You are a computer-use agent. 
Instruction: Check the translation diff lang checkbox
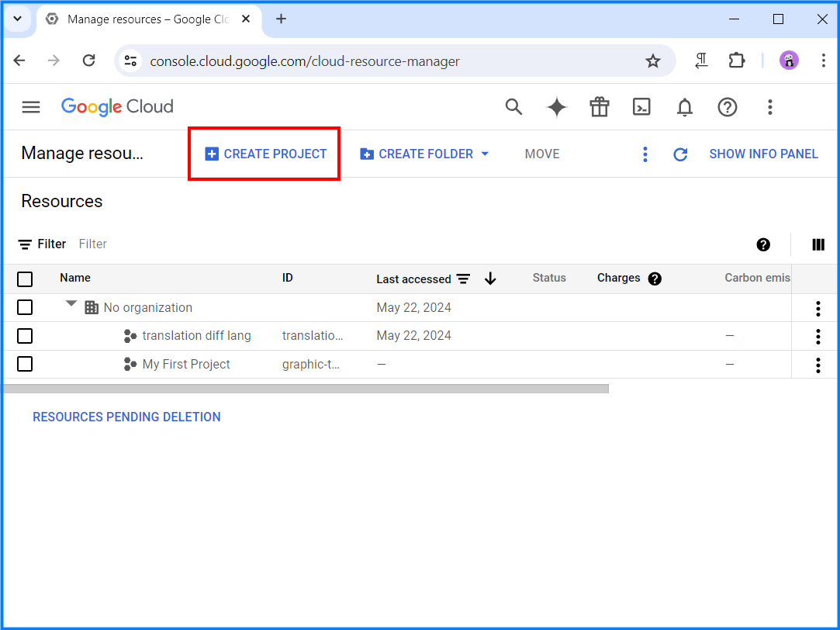pos(25,335)
